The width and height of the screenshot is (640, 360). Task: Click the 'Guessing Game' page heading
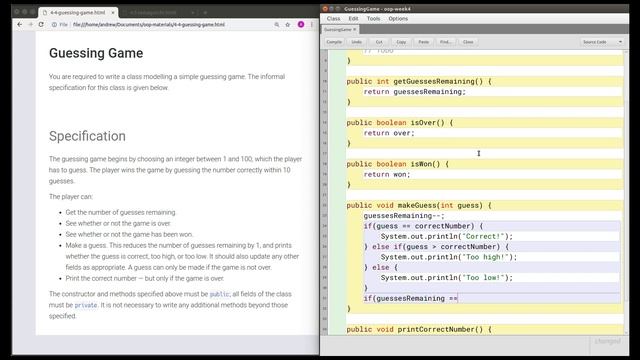coord(96,53)
